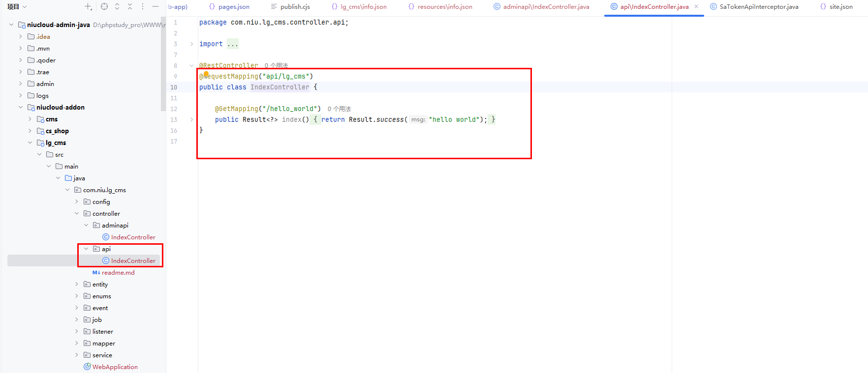Click the locate opened file crosshair icon
The width and height of the screenshot is (868, 373).
tap(104, 6)
